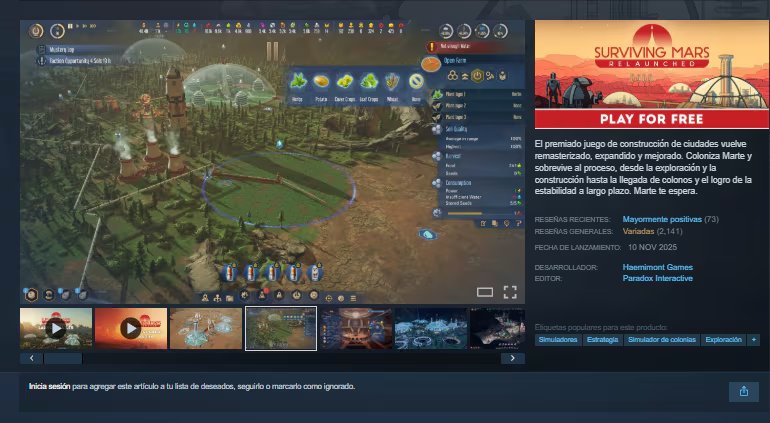Screen dimensions: 770x423
Task: Open the Paradox Interactive publisher link
Action: (x=658, y=278)
